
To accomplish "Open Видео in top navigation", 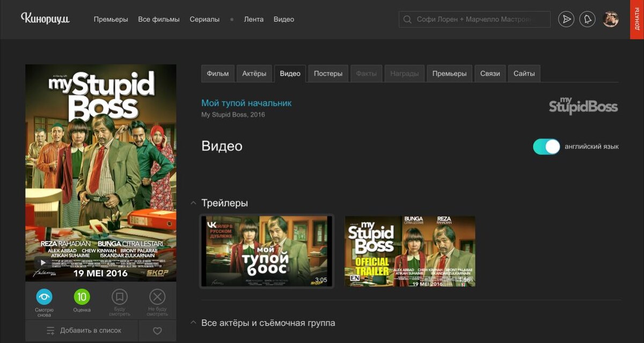I will tap(284, 19).
